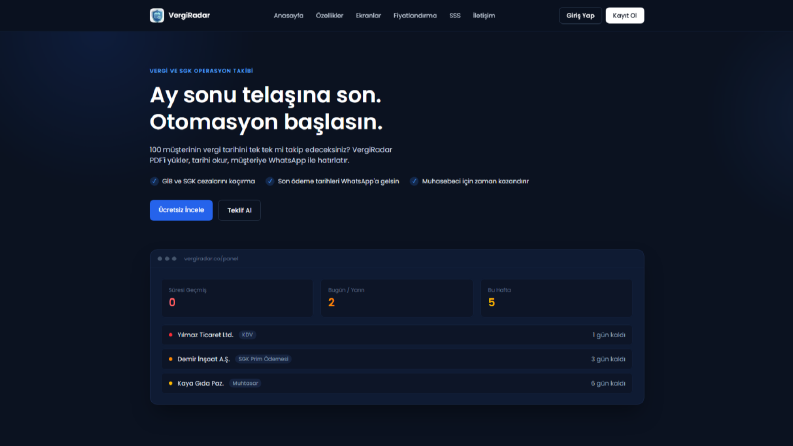Click the '6 gün kaldı' text

click(x=608, y=383)
